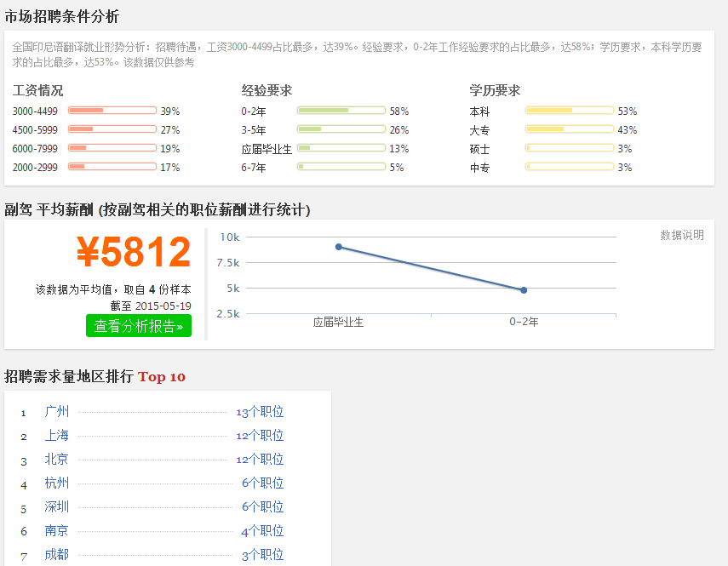Click the 杭州 city link
This screenshot has height=566, width=728.
(x=57, y=483)
